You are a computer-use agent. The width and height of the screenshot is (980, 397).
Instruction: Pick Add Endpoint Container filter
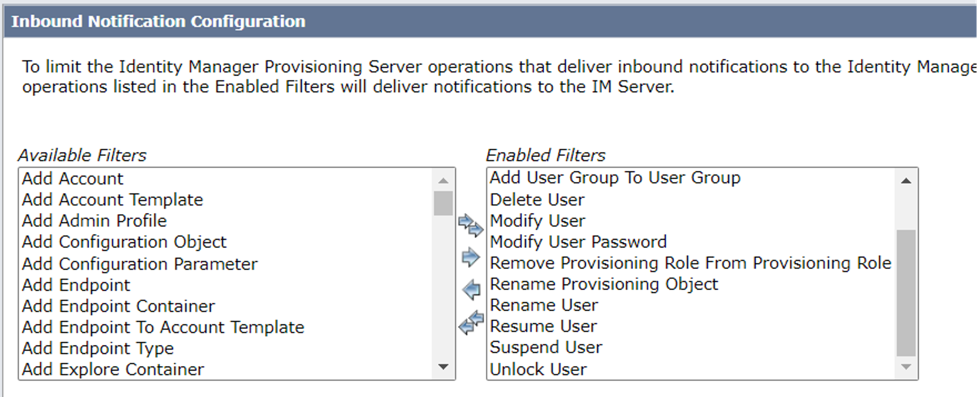[118, 306]
